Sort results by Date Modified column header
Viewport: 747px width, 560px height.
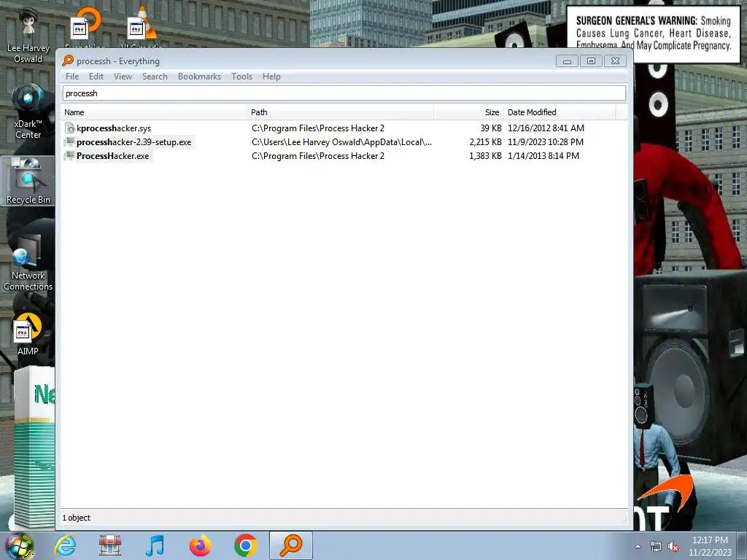click(x=560, y=112)
